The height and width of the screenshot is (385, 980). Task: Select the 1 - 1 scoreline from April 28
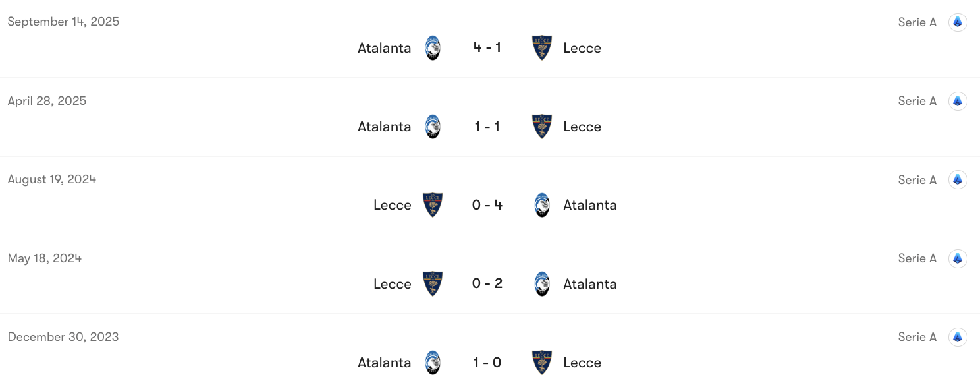487,127
